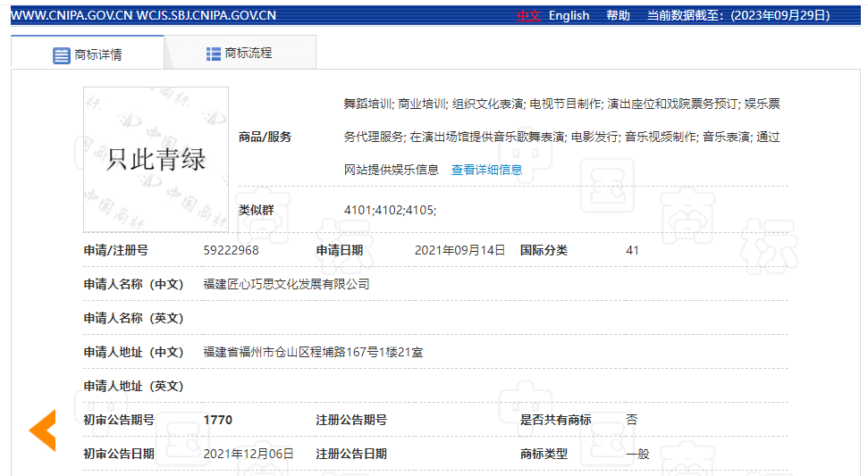Select international class value 41
The height and width of the screenshot is (476, 868).
[x=632, y=250]
